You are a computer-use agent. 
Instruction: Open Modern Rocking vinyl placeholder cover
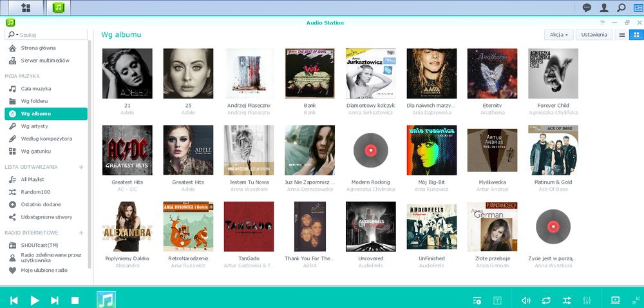371,150
